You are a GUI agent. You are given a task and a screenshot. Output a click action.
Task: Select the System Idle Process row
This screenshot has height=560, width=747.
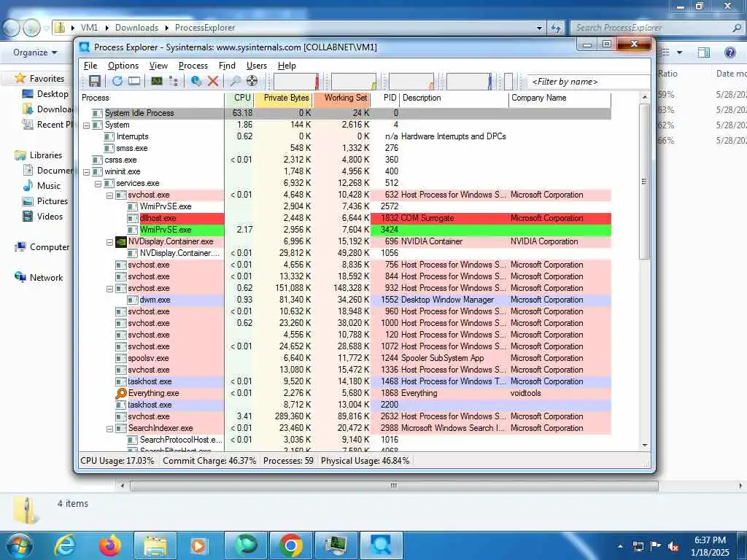345,113
